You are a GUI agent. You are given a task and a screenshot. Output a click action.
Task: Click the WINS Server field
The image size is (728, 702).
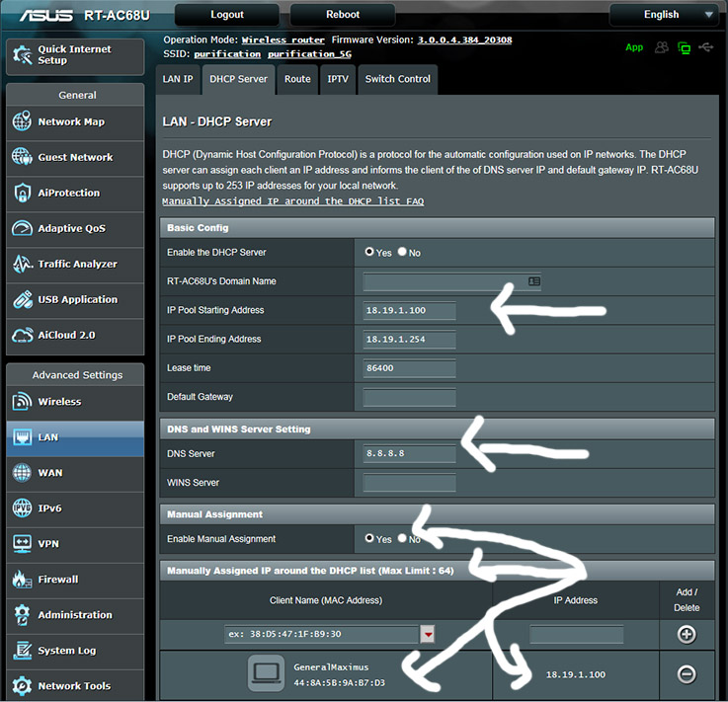tap(410, 483)
